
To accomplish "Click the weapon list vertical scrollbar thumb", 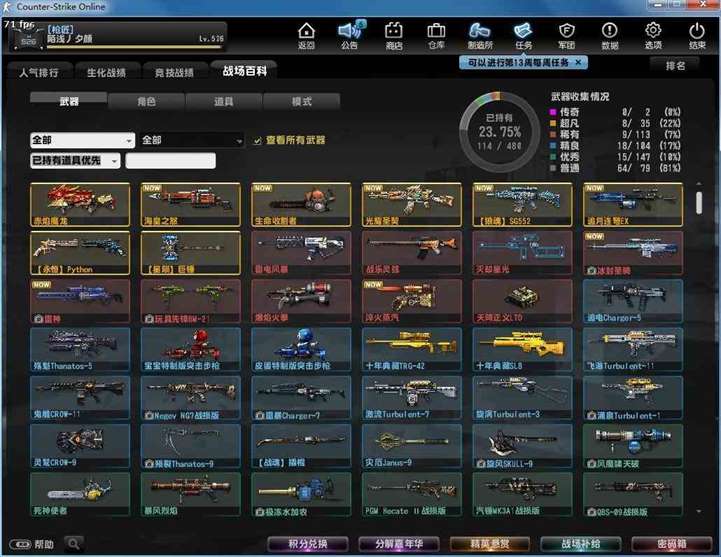I will pyautogui.click(x=699, y=202).
